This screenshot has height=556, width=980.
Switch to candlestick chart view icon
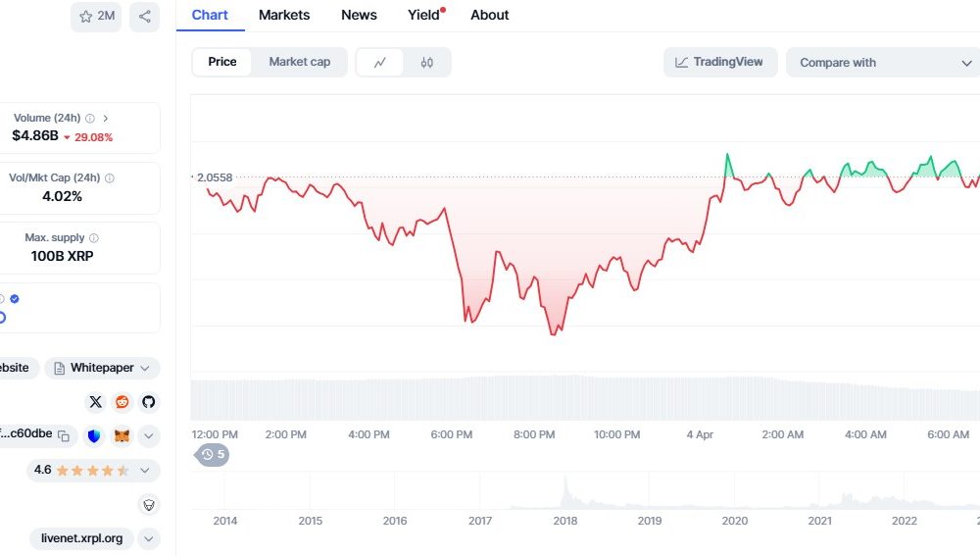(x=427, y=63)
